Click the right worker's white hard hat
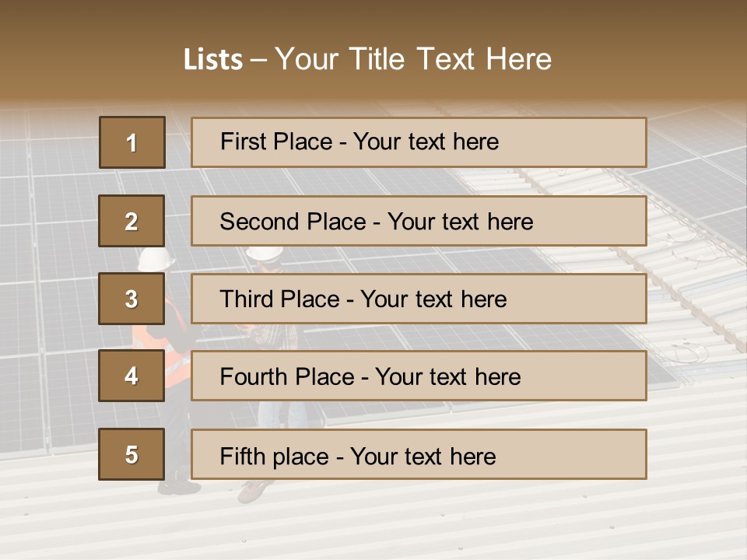This screenshot has height=560, width=747. pos(265,253)
